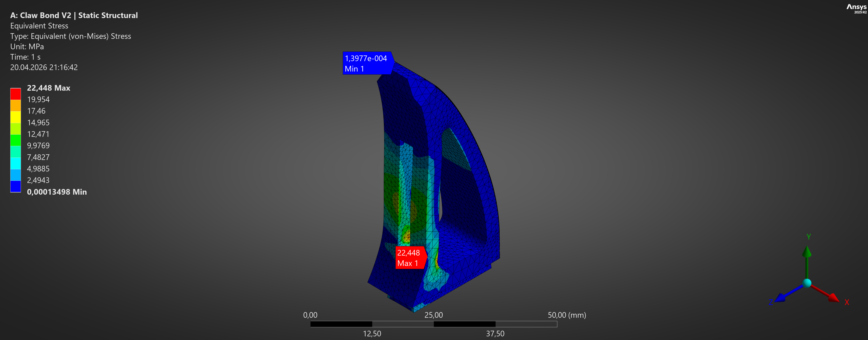This screenshot has width=868, height=340.
Task: Click the bold 0,00013498 Min legend label
Action: (57, 192)
